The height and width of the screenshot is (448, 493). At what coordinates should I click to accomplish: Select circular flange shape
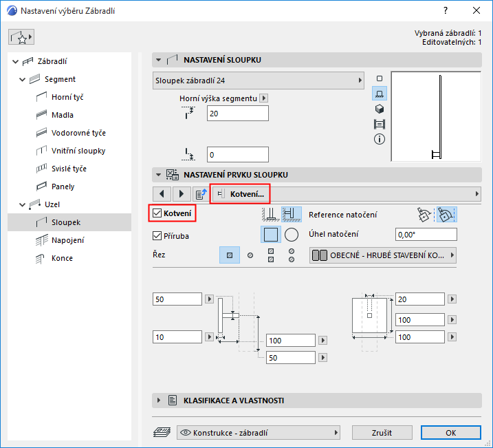[x=292, y=235]
